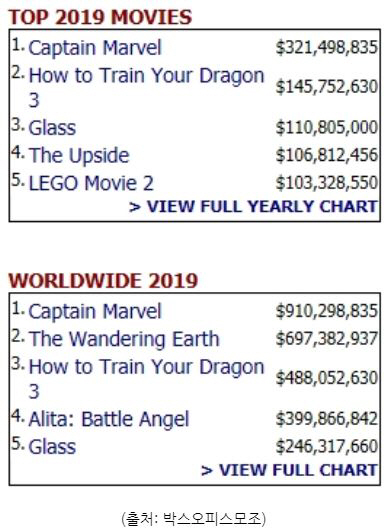Click the Box Office Mojo source caption
This screenshot has width=388, height=528.
(194, 518)
